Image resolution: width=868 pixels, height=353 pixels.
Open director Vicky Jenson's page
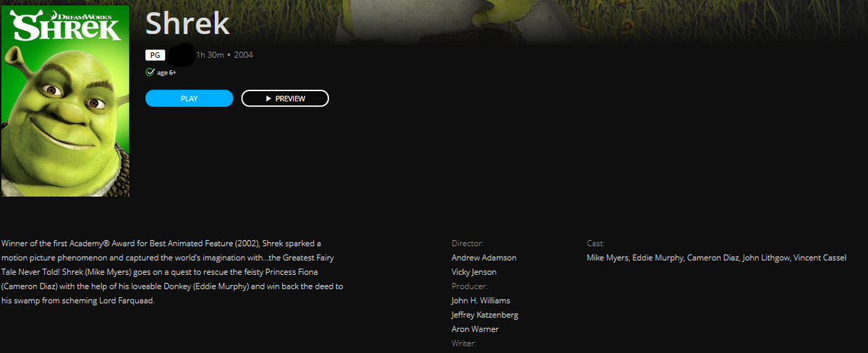pyautogui.click(x=474, y=272)
